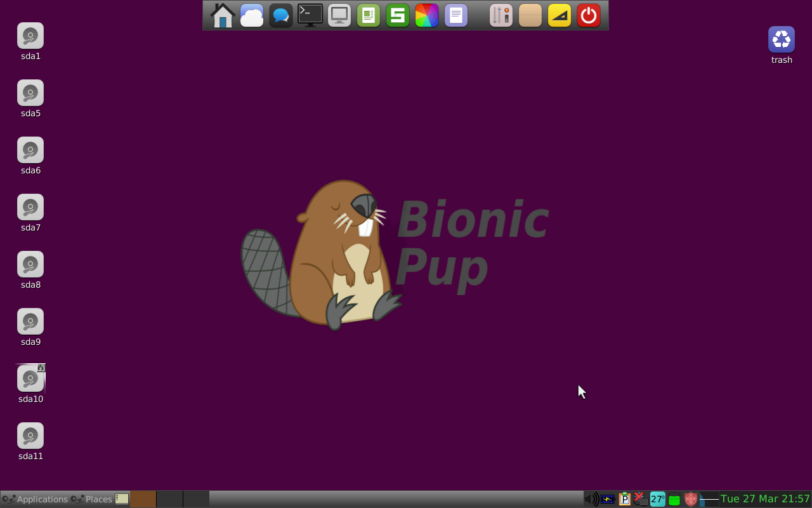Open the terminal emulator from the top toolbar
Image resolution: width=812 pixels, height=508 pixels.
[x=310, y=15]
